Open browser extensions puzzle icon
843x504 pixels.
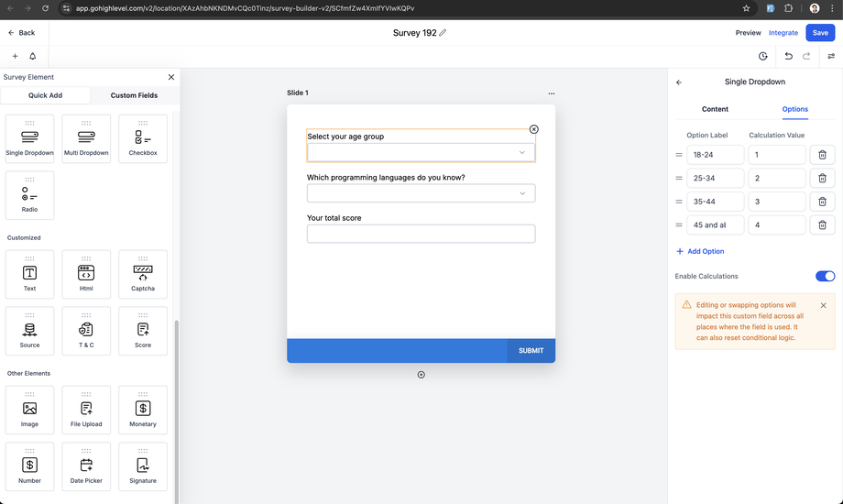[x=788, y=8]
